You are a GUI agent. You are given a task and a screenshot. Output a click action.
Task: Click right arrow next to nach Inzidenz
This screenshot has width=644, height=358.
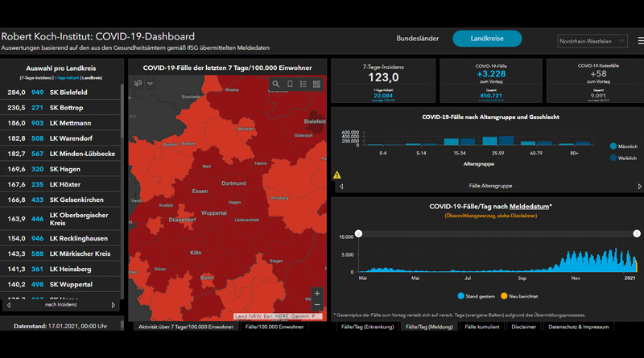point(114,305)
